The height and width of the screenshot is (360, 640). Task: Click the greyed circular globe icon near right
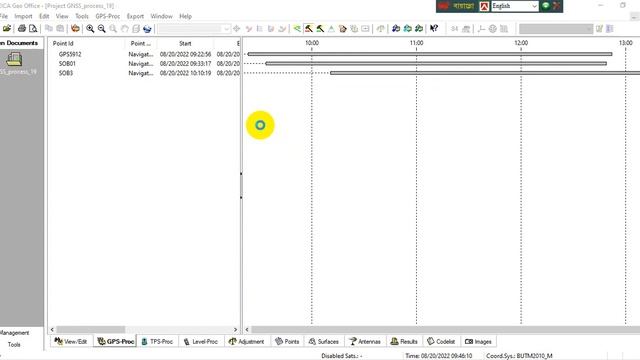tap(493, 29)
